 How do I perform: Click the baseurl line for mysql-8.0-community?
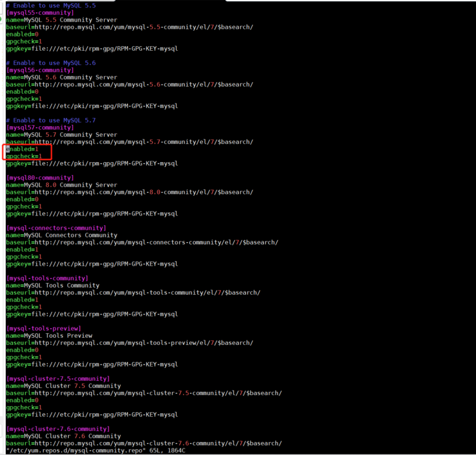point(129,192)
